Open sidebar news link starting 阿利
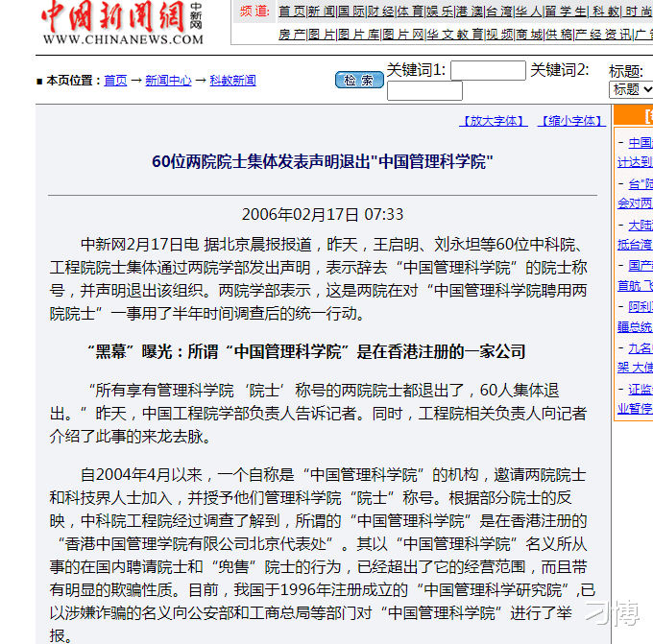This screenshot has width=653, height=644. pos(635,317)
